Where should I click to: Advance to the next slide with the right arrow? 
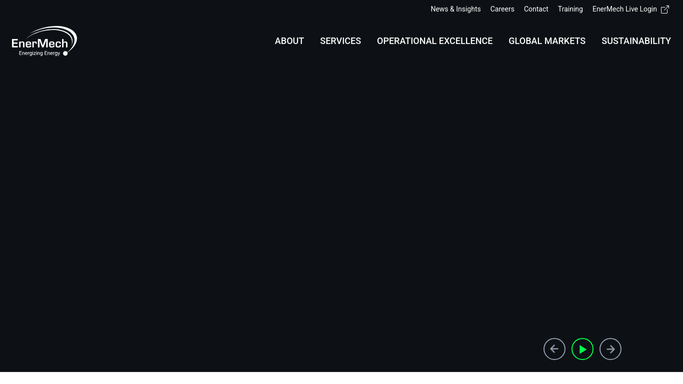pos(610,349)
